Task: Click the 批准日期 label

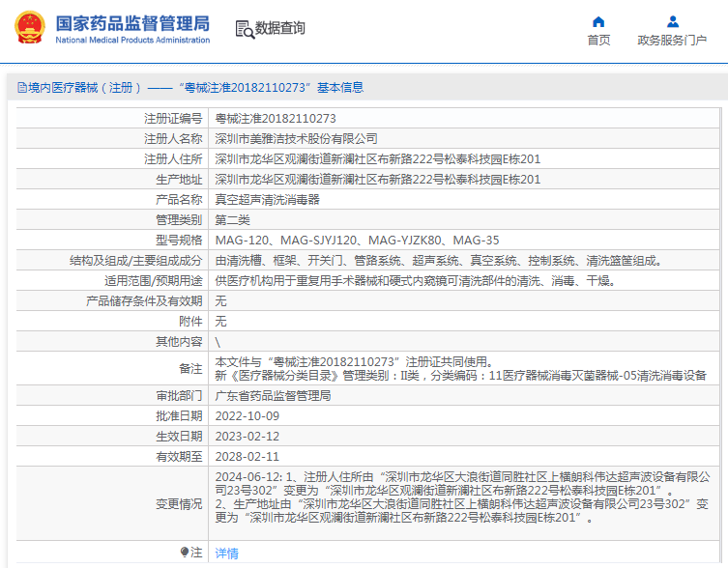Action: (179, 416)
